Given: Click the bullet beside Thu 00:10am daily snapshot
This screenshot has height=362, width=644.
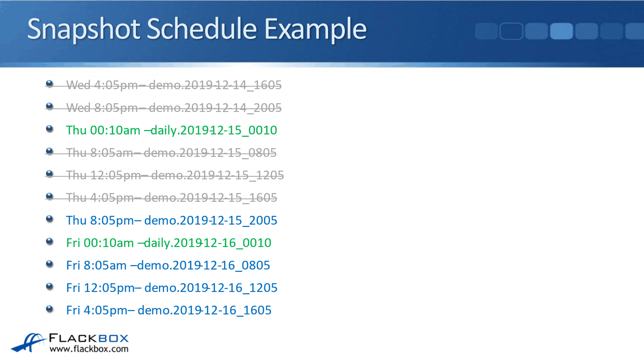Looking at the screenshot, I should [49, 128].
